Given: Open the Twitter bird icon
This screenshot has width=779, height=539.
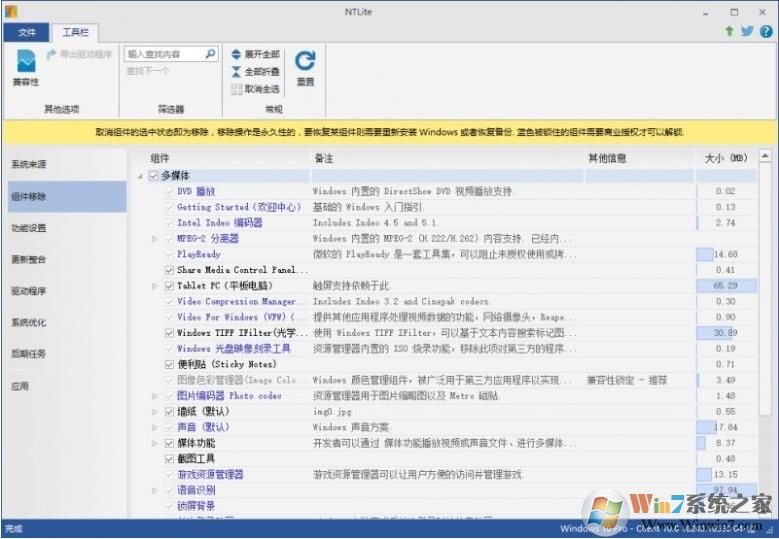Looking at the screenshot, I should (x=747, y=31).
